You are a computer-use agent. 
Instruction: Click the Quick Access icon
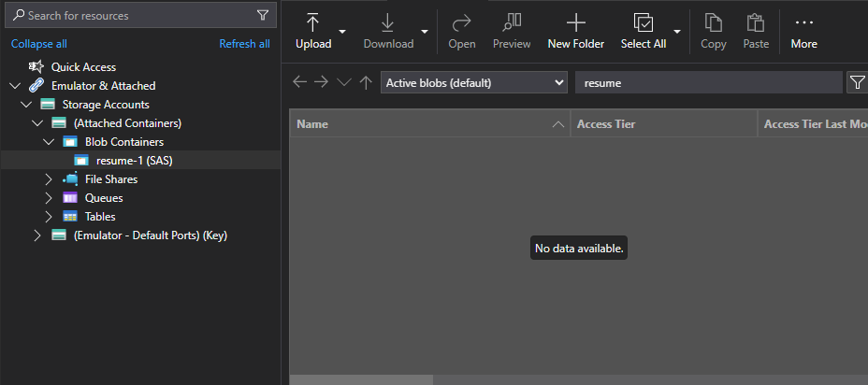pos(36,67)
